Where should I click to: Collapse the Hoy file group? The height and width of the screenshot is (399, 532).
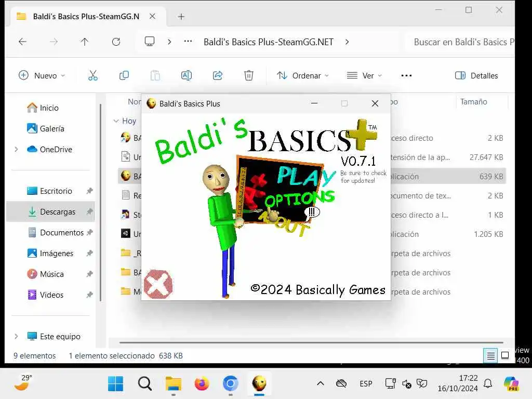(x=116, y=121)
